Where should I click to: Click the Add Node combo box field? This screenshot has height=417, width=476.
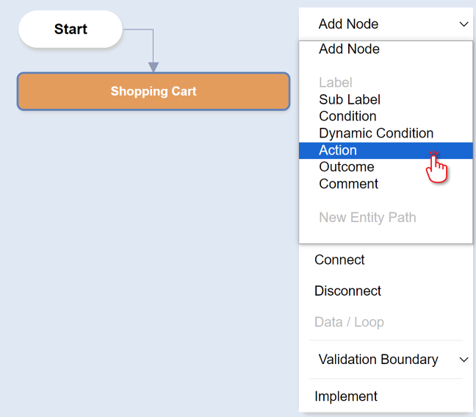(x=386, y=24)
